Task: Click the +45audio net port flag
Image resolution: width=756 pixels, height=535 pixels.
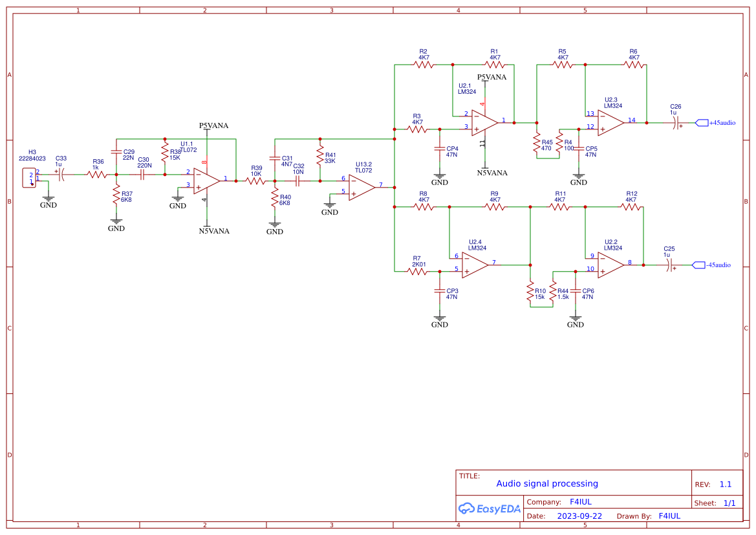Action: tap(702, 122)
